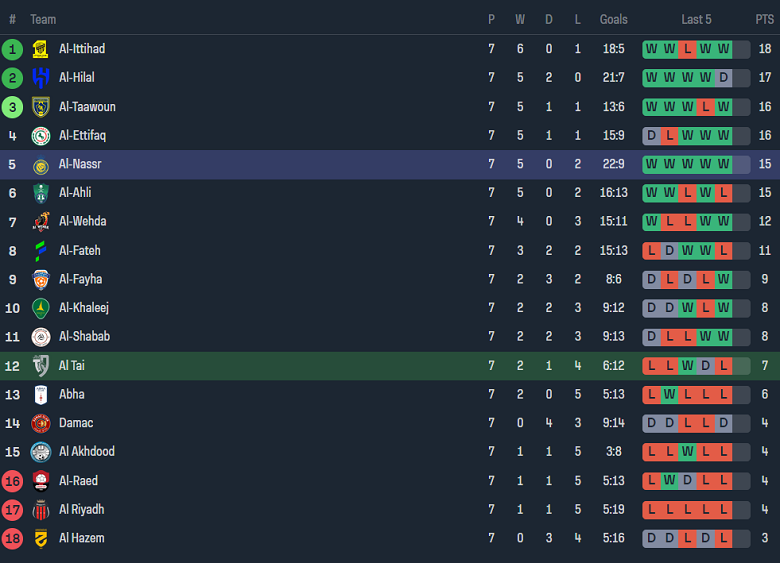Open the Al-Ettifaq team name link
780x563 pixels.
coord(82,135)
